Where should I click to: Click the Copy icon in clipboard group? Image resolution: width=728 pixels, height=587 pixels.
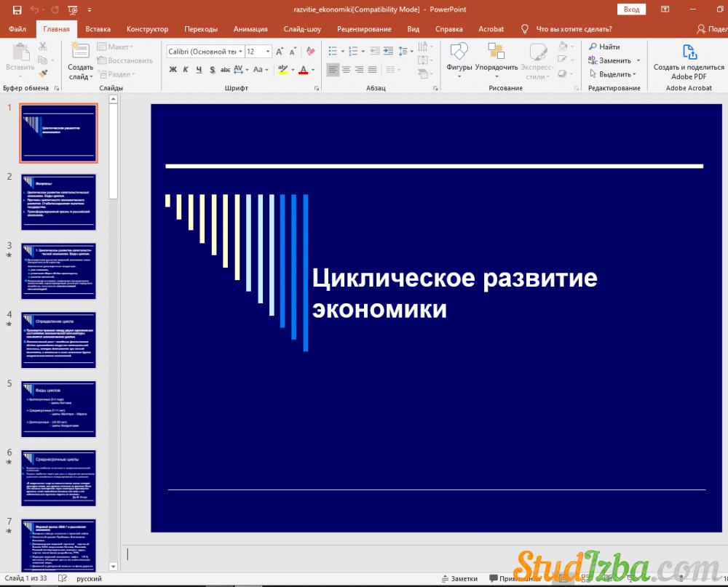42,60
